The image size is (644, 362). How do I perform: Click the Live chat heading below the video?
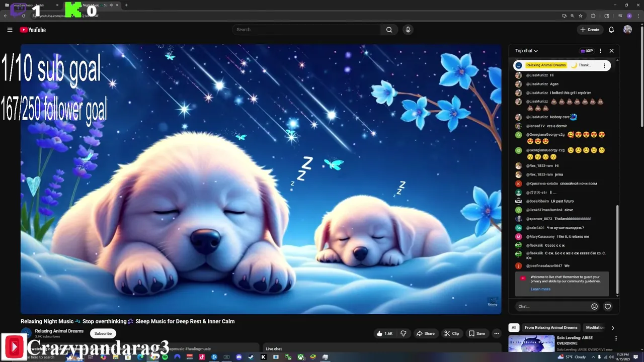click(274, 348)
